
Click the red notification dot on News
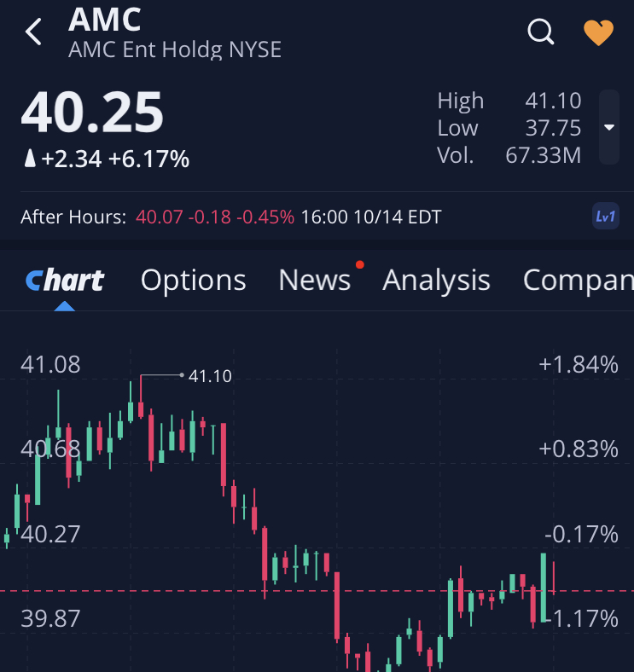359,264
